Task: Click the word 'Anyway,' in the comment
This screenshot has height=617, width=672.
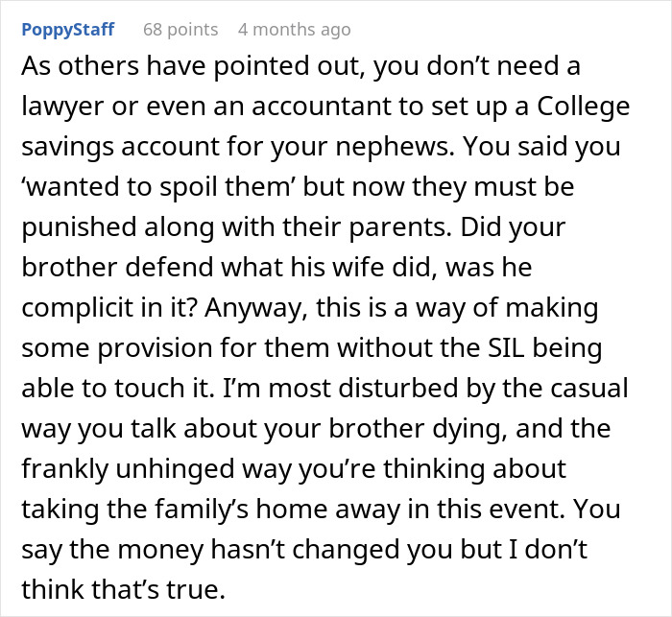Action: point(256,309)
